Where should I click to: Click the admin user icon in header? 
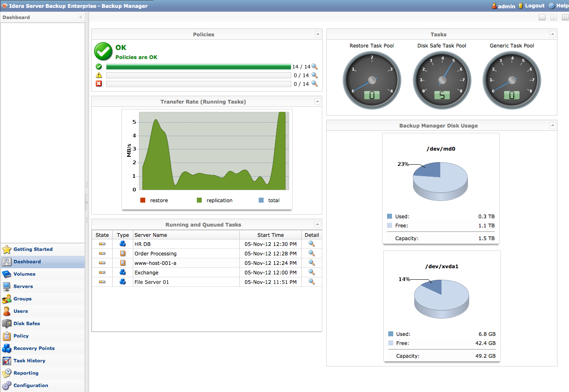(x=494, y=6)
